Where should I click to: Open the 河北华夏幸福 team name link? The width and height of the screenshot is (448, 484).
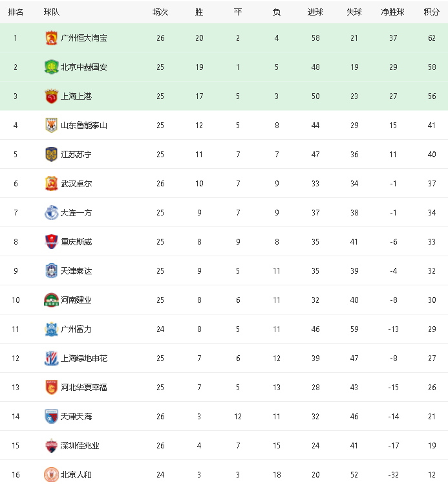84,388
